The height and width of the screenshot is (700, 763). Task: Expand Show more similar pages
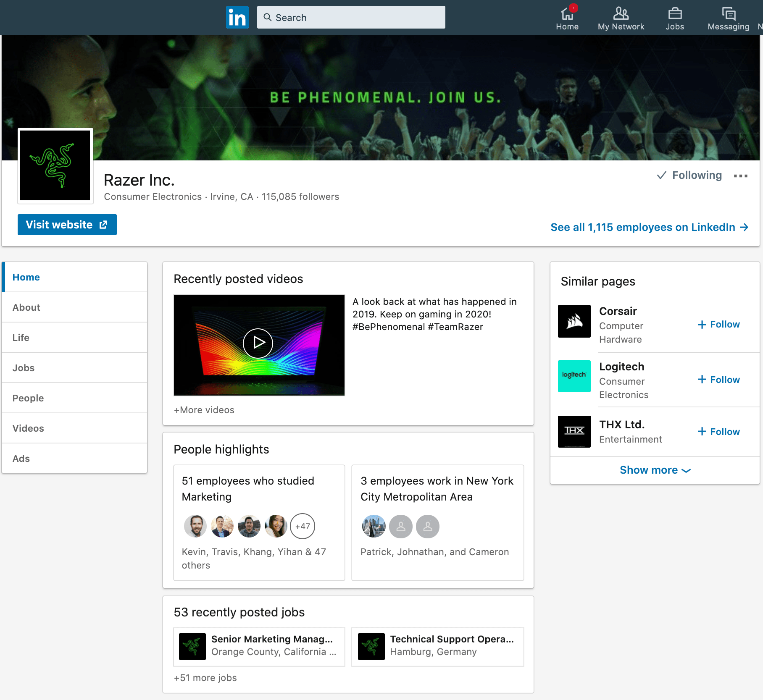[655, 470]
